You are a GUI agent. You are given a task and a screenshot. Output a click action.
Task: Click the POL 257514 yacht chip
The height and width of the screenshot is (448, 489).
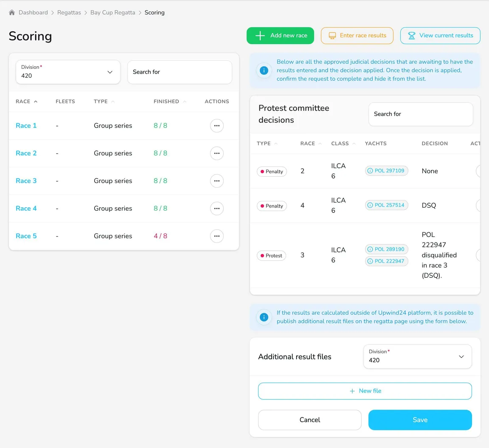coord(386,205)
